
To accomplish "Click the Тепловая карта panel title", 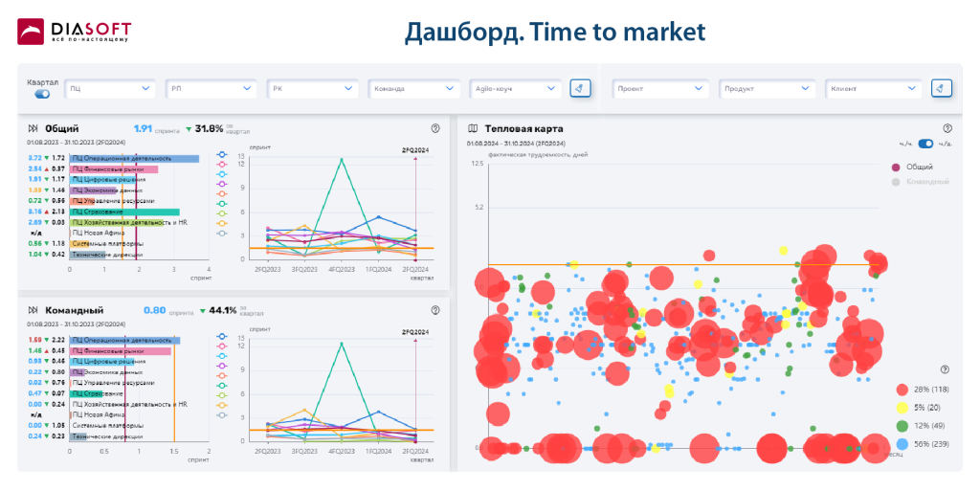I will (x=523, y=128).
